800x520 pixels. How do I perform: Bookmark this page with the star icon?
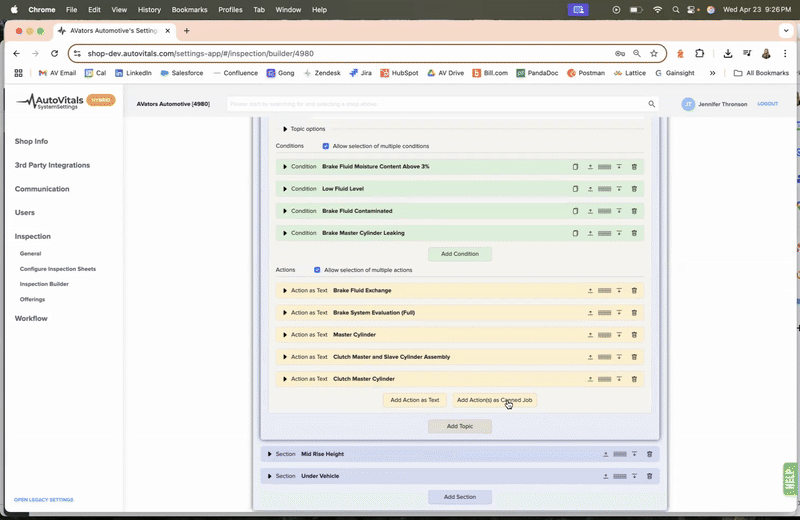click(x=654, y=54)
